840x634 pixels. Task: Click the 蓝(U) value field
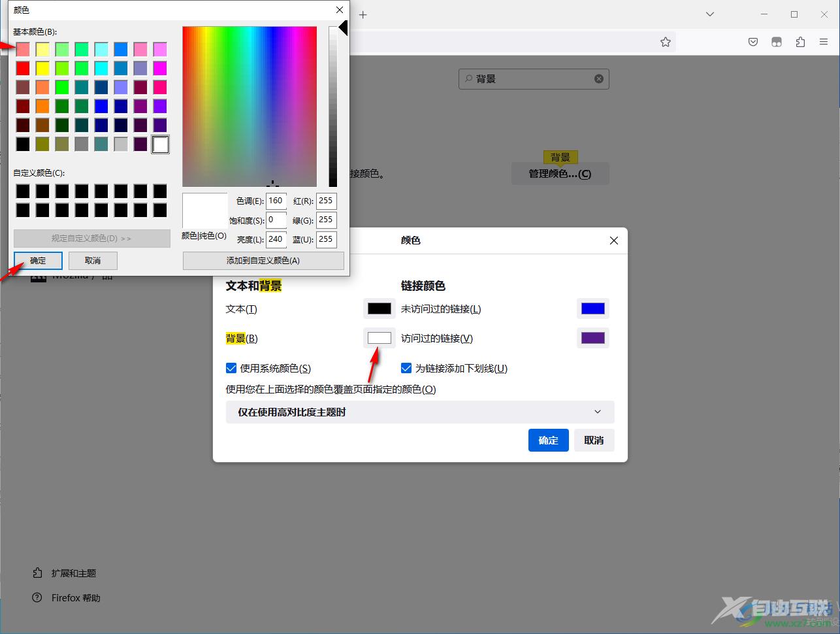coord(326,239)
